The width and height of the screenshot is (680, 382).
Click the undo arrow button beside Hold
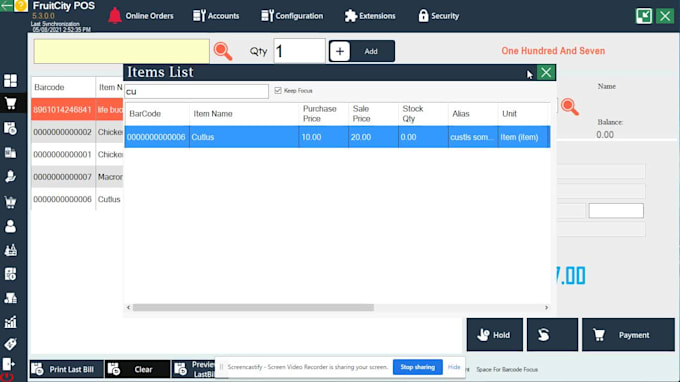tap(552, 335)
